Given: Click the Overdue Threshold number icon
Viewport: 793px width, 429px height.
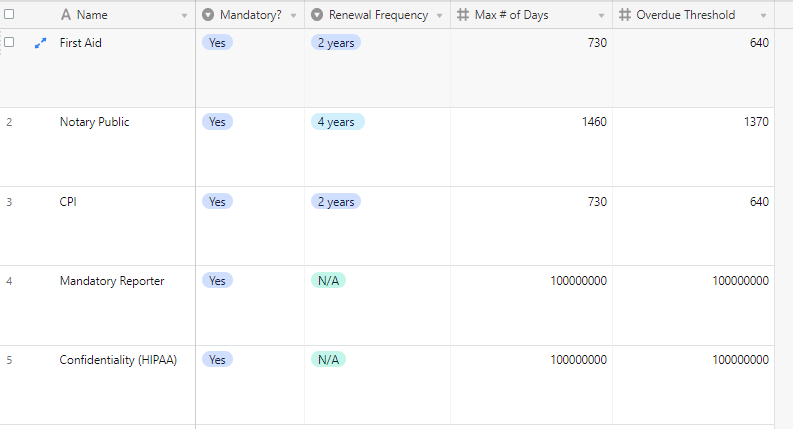Looking at the screenshot, I should point(625,15).
